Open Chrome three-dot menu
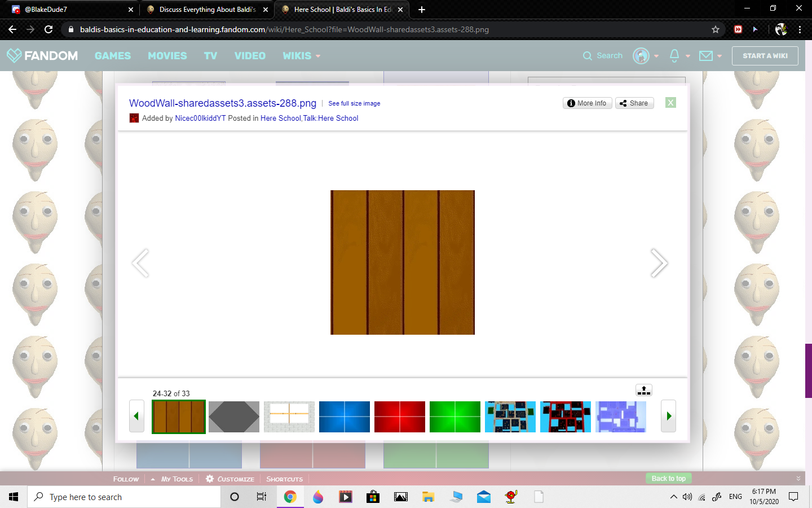This screenshot has width=812, height=508. (x=800, y=29)
